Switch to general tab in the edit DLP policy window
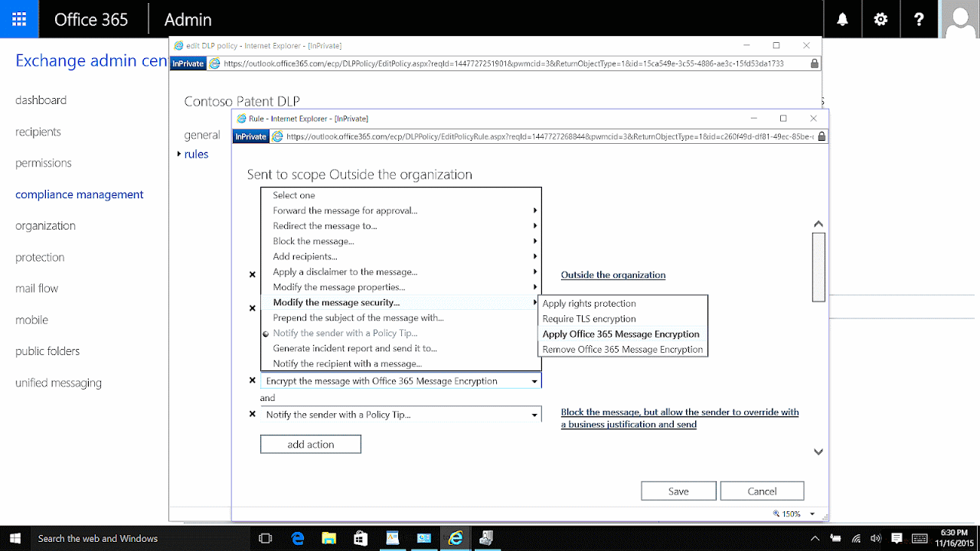The image size is (980, 551). click(x=202, y=135)
